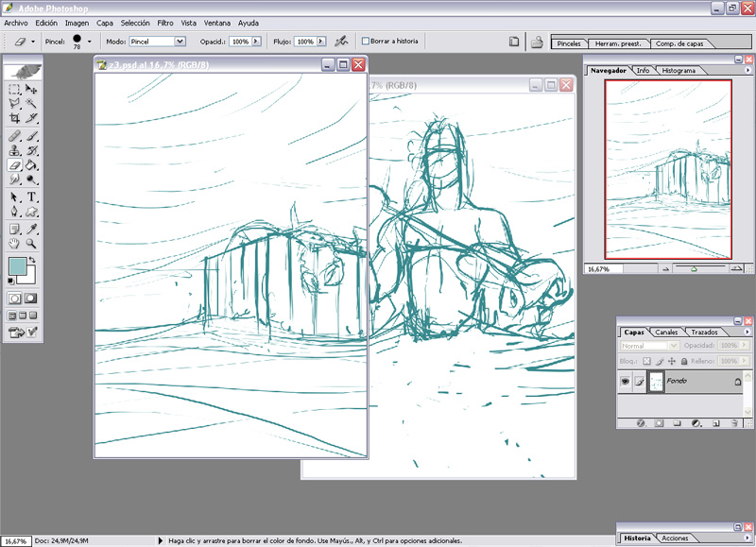Select the Notes tool

(x=14, y=229)
